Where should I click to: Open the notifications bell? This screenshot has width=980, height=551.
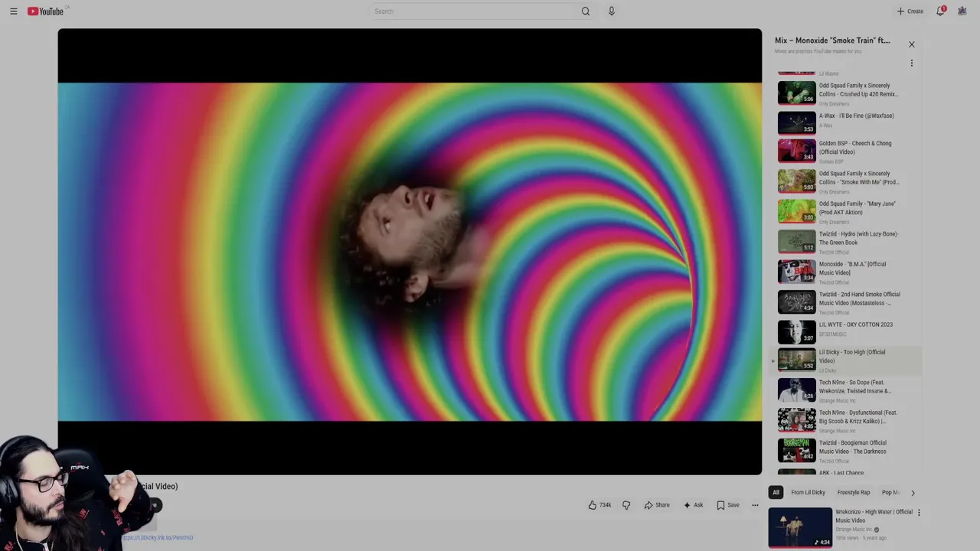point(941,11)
